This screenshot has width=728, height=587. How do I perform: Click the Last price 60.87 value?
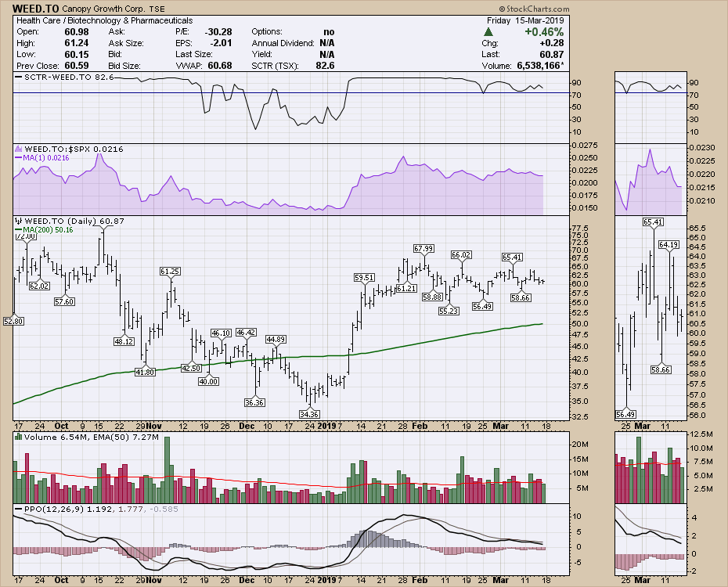coord(552,54)
